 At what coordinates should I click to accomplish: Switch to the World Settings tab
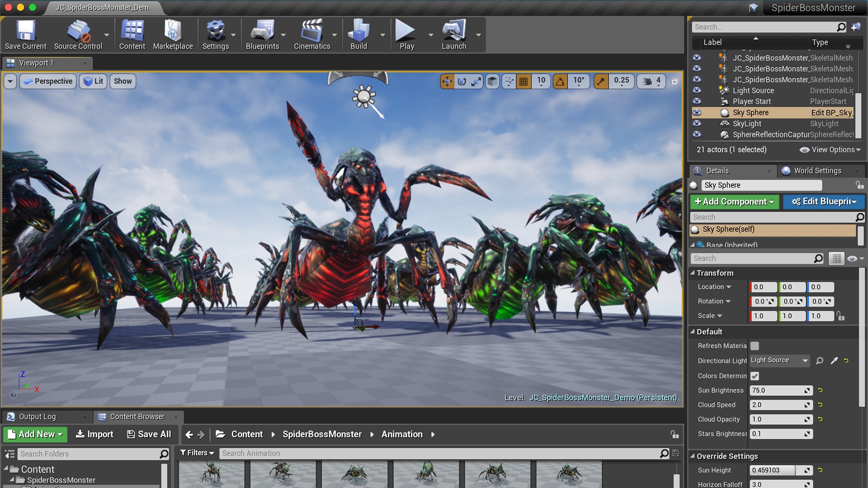[x=817, y=171]
